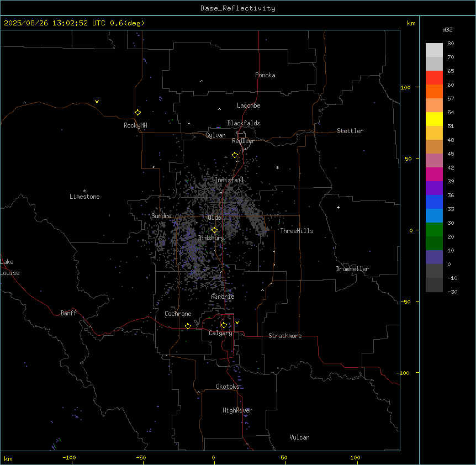Click the Olds label
Image resolution: width=476 pixels, height=465 pixels.
click(x=214, y=218)
